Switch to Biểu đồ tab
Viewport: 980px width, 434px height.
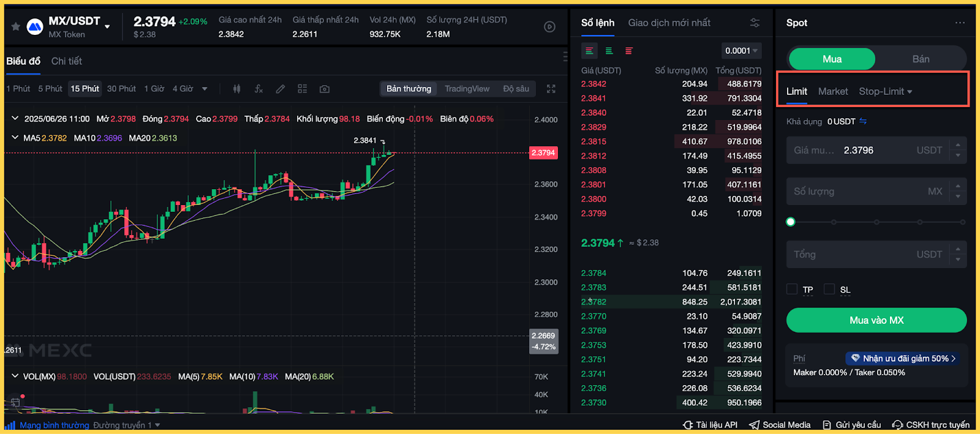(23, 61)
